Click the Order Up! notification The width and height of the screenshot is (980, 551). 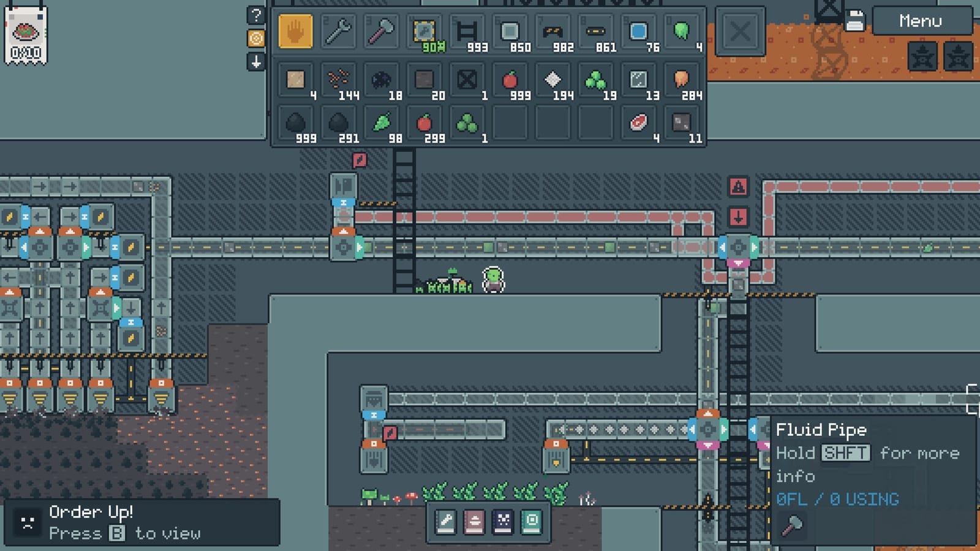(x=142, y=522)
